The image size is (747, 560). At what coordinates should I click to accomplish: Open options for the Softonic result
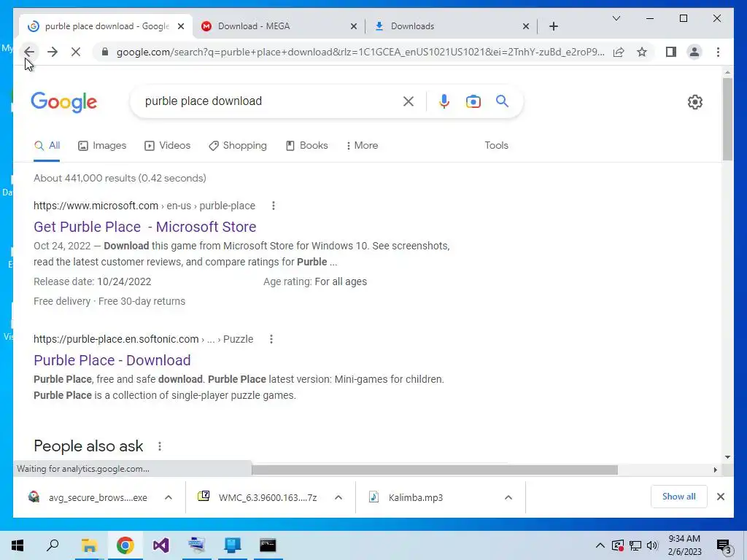point(271,339)
